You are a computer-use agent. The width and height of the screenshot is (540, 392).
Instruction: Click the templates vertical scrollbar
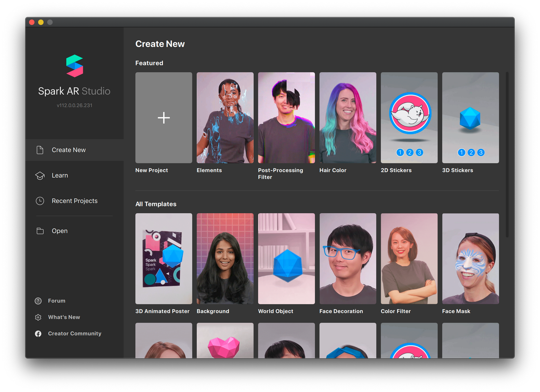pos(507,155)
